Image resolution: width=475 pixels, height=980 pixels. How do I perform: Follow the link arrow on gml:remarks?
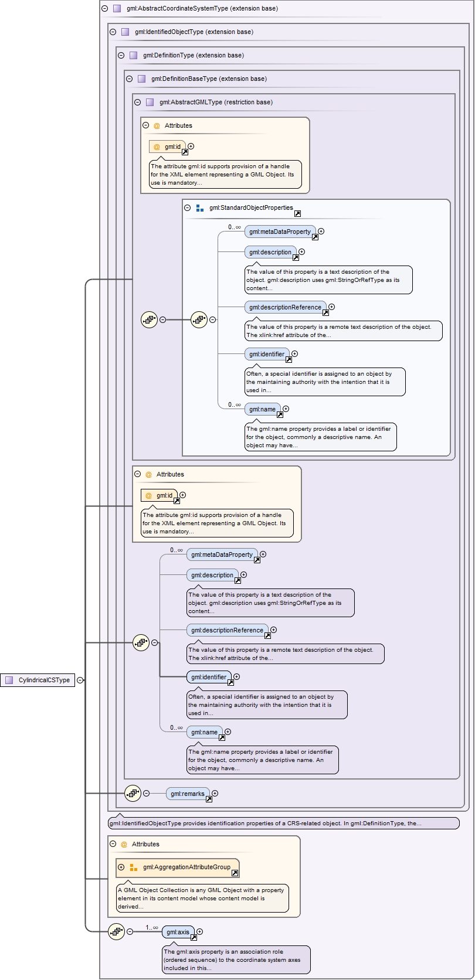(209, 799)
